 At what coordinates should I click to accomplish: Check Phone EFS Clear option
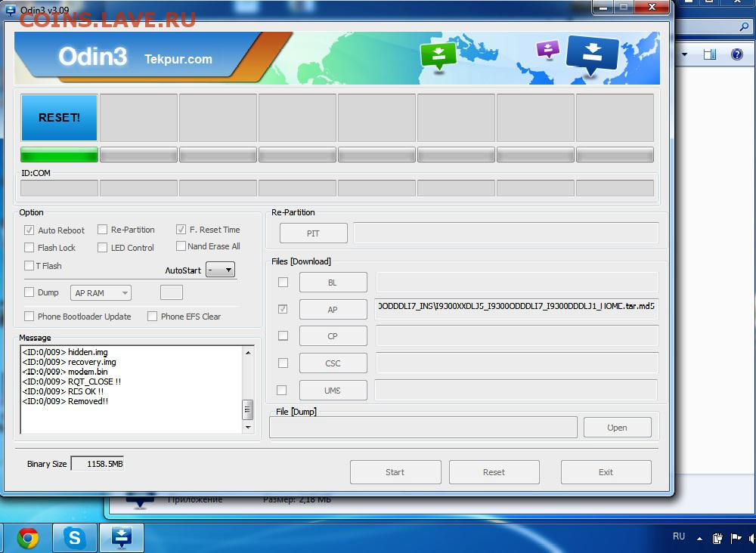(x=153, y=316)
